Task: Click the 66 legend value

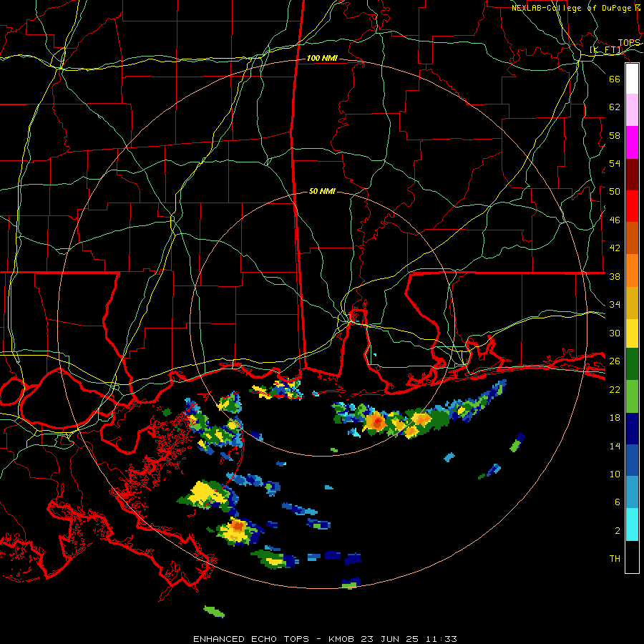Action: [x=615, y=79]
